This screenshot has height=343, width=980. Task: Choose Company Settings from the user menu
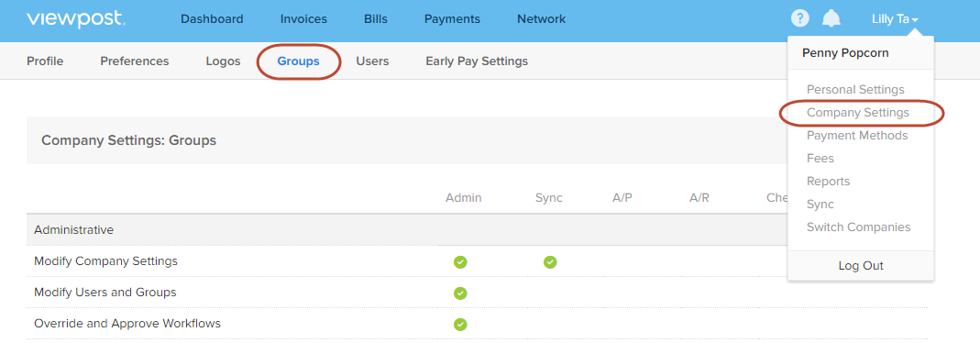858,113
